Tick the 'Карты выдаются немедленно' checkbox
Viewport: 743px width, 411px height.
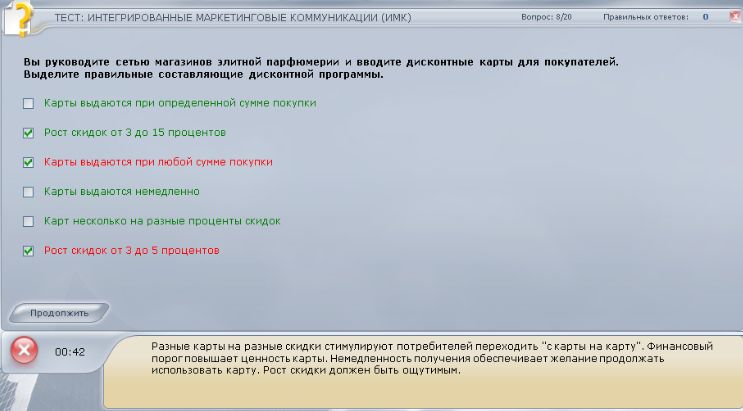[29, 191]
